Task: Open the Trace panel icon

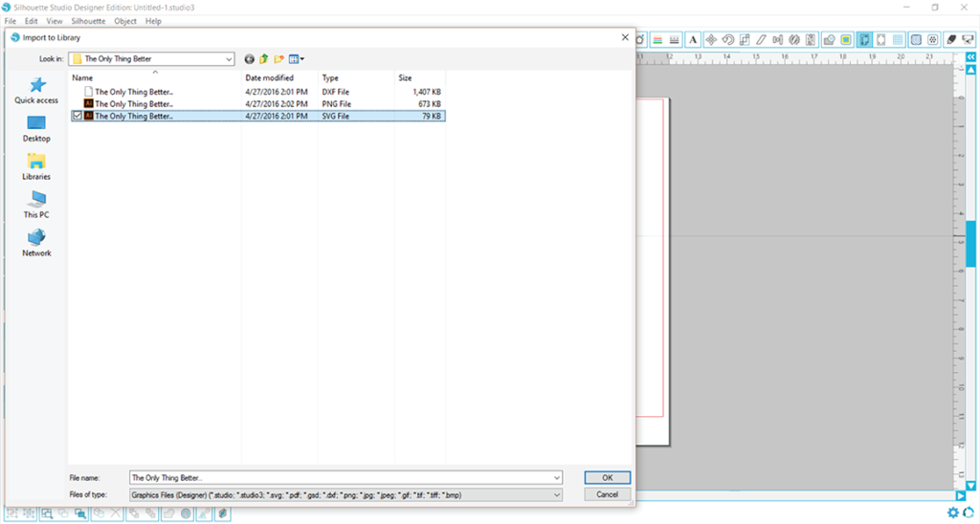Action: pos(830,40)
